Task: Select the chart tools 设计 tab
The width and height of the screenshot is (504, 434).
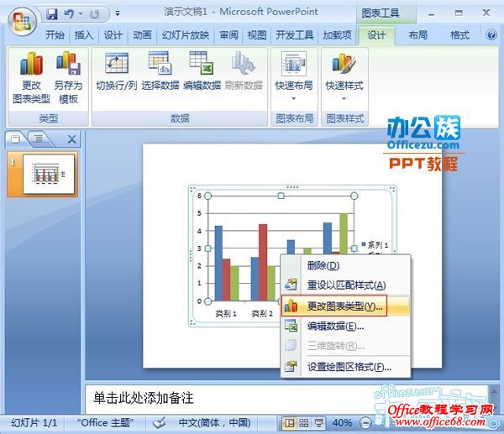Action: coord(376,34)
